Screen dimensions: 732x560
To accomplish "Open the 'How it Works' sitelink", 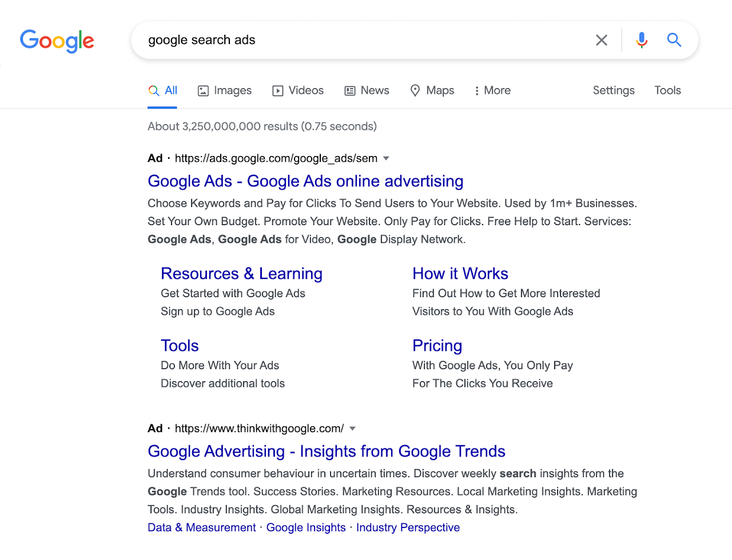I will (460, 274).
